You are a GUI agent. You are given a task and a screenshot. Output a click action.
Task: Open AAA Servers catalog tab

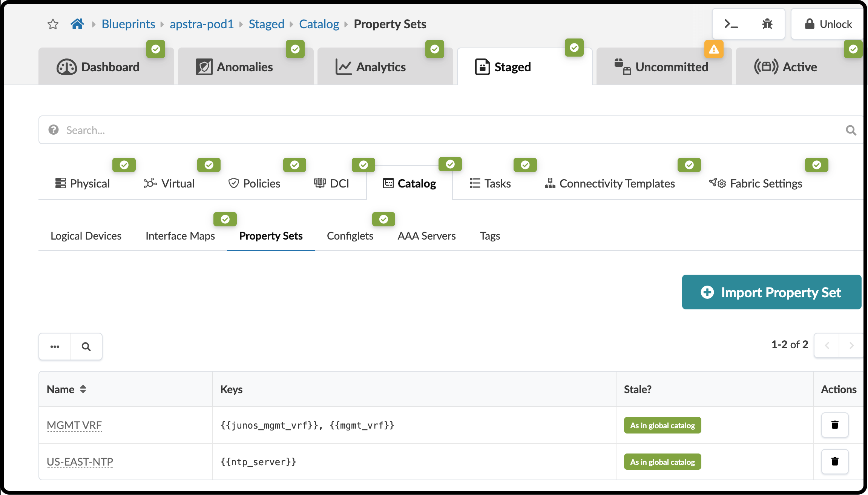pyautogui.click(x=426, y=236)
